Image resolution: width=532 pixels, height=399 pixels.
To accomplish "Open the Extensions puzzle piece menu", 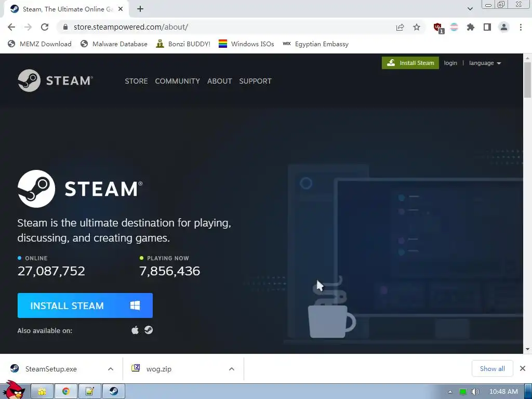I will coord(471,27).
